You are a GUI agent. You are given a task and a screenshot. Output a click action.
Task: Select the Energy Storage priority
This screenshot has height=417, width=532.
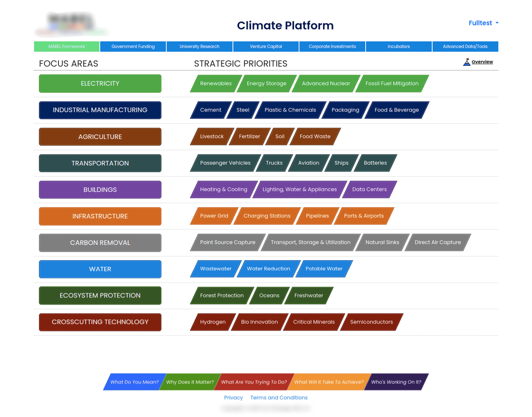266,84
